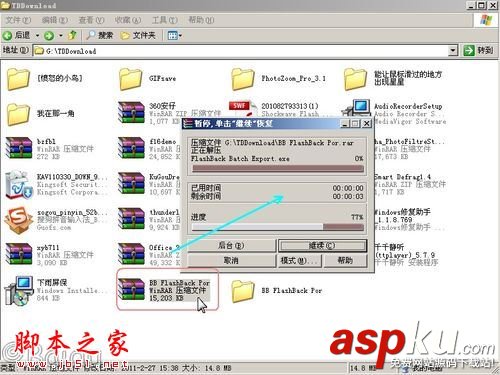This screenshot has width=500, height=375.
Task: Click the Continue (继续) button to resume extraction
Action: click(x=322, y=246)
